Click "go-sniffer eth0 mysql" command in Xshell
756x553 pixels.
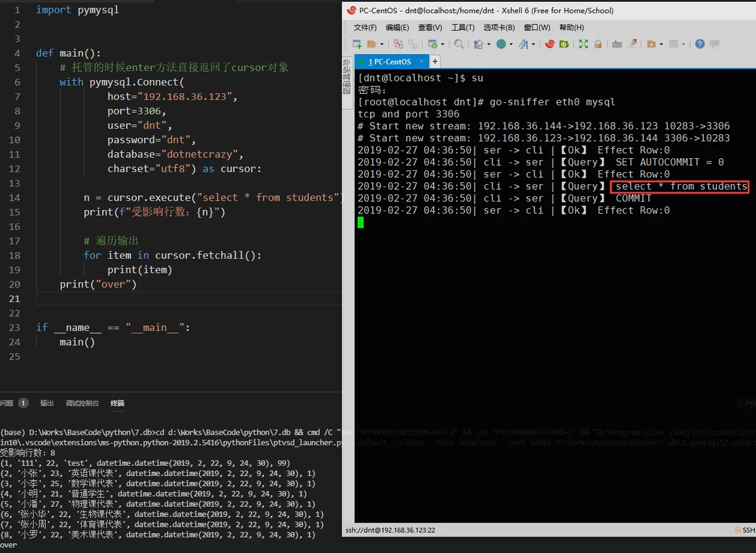(x=552, y=102)
